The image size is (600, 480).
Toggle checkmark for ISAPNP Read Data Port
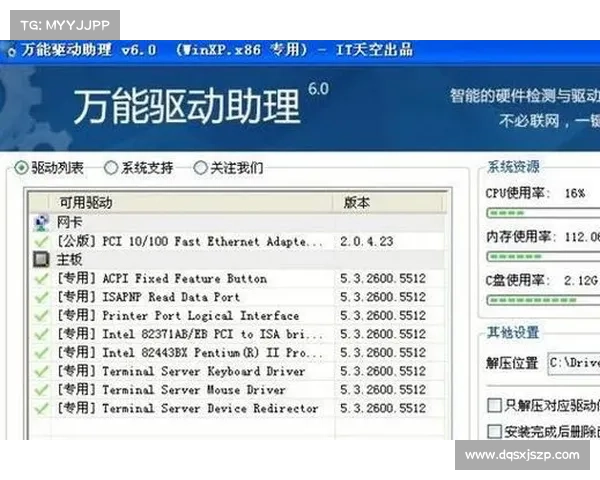click(41, 298)
